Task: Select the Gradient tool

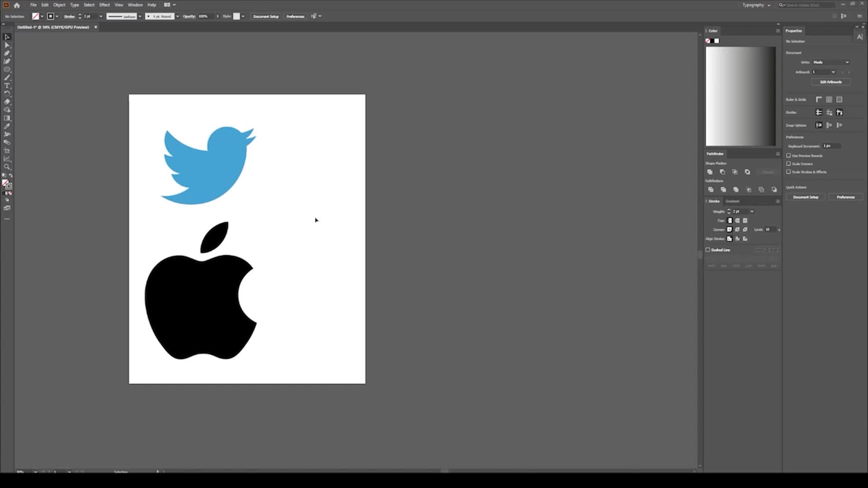Action: 7,118
